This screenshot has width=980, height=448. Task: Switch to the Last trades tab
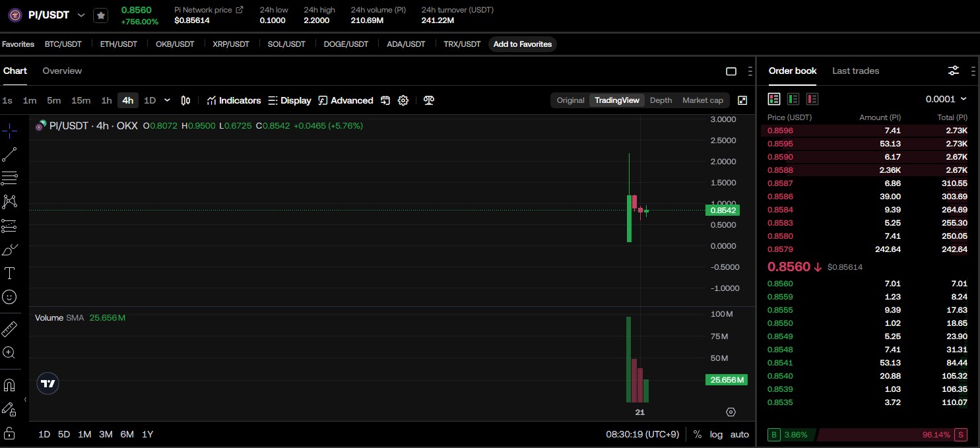coord(855,71)
